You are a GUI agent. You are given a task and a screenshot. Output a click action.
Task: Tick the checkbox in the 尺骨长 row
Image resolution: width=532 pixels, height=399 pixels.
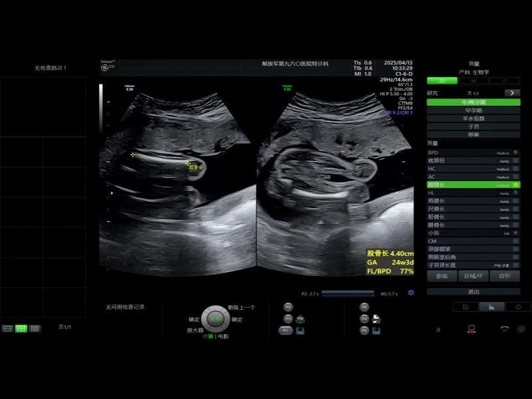(516, 209)
